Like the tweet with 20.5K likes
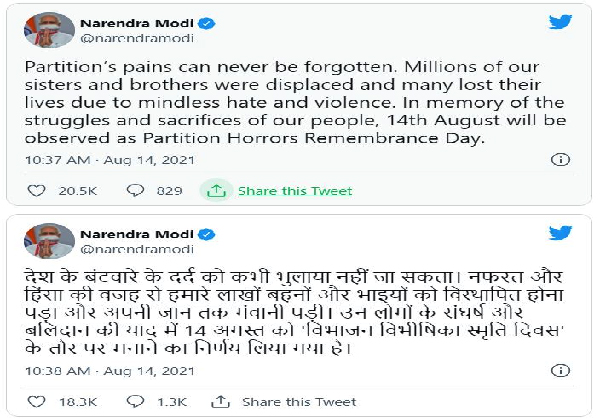 click(x=37, y=189)
